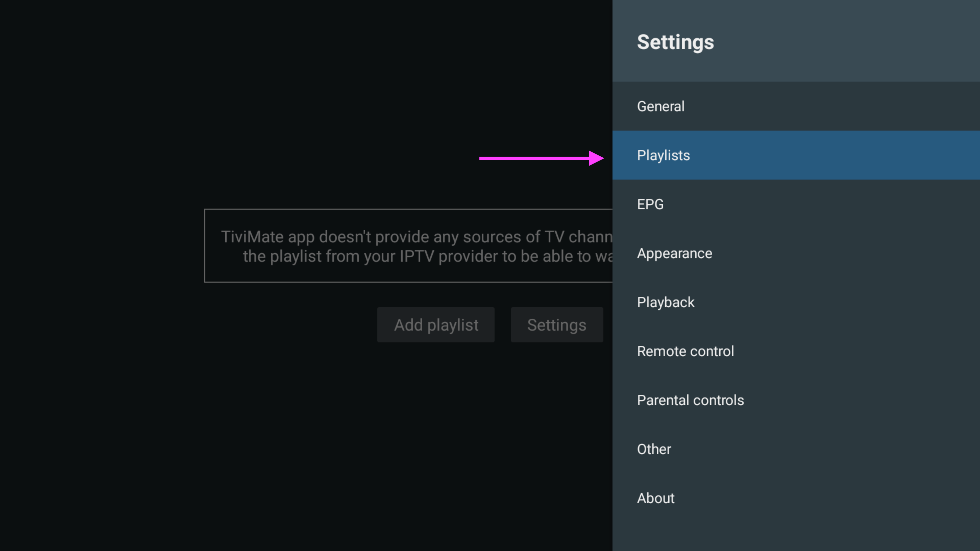
Task: Click the dimmed Settings button beside Add playlist
Action: point(557,325)
